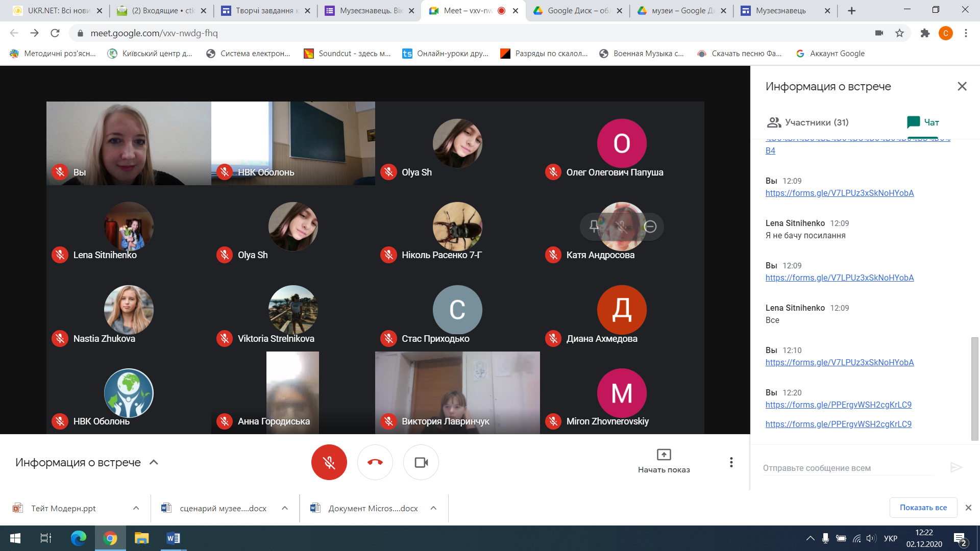The width and height of the screenshot is (980, 551).
Task: Open the three-dot more options menu
Action: [x=731, y=462]
